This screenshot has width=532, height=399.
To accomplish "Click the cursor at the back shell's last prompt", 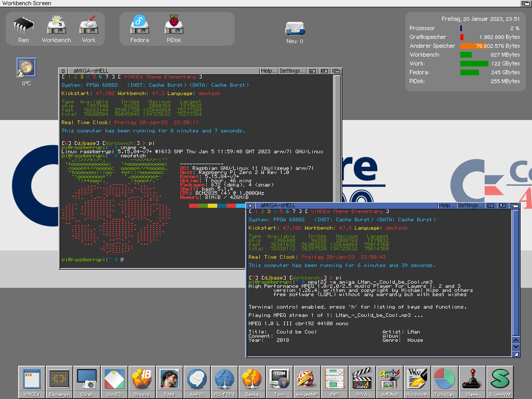I will 122,260.
